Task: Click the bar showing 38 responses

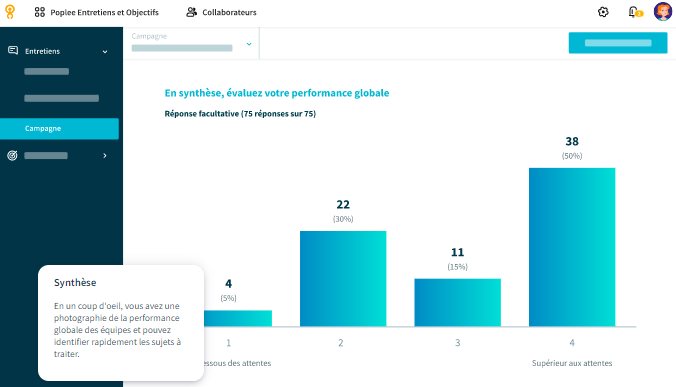Action: (572, 247)
